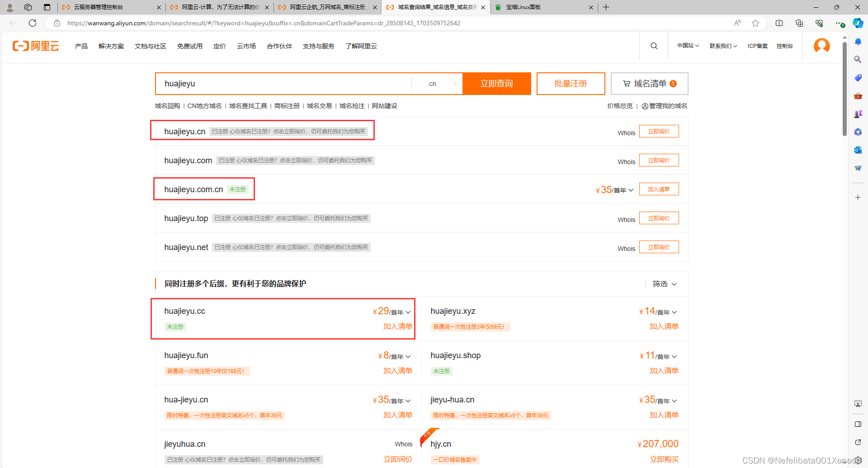Expand huajieyu.fun ¥8 price options
The width and height of the screenshot is (868, 468).
pos(408,357)
